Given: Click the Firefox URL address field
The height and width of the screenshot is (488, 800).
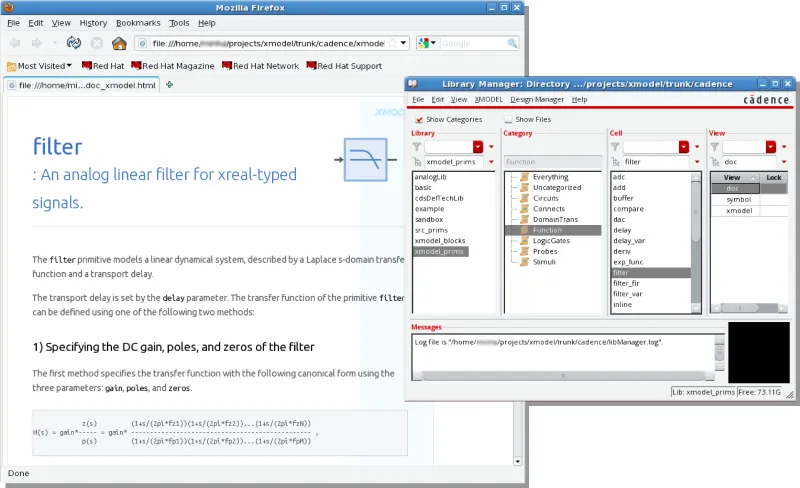Looking at the screenshot, I should [268, 43].
